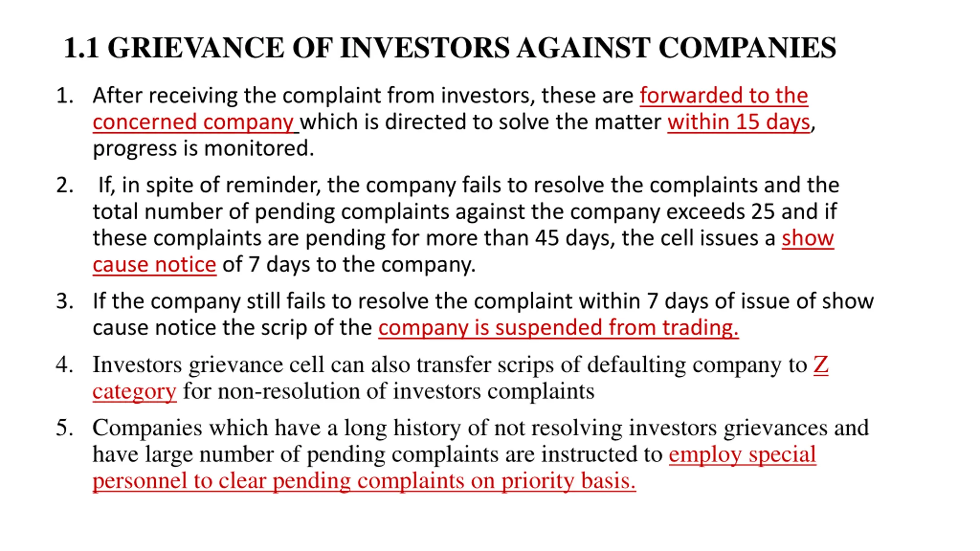Click the red underlined letter 'Z'
The width and height of the screenshot is (980, 551).
821,365
